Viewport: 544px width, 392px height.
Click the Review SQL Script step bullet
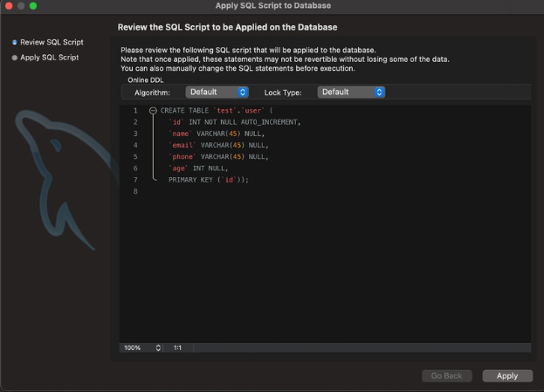(x=14, y=42)
